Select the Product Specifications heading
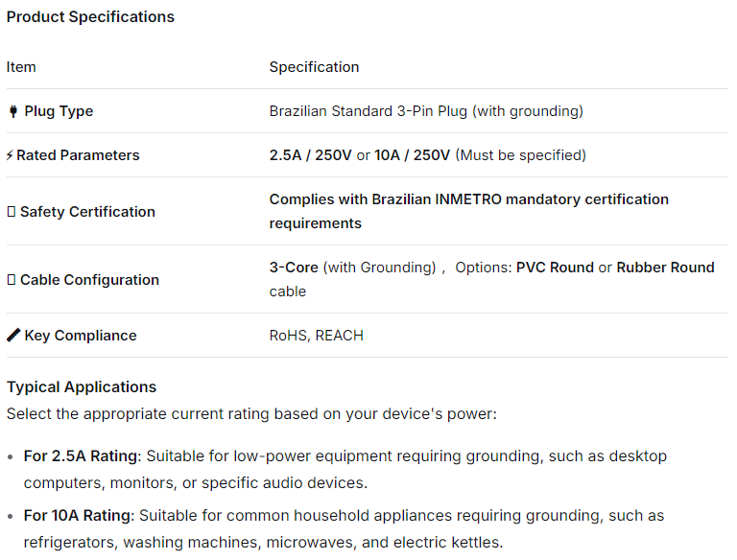The height and width of the screenshot is (560, 737). click(x=90, y=17)
